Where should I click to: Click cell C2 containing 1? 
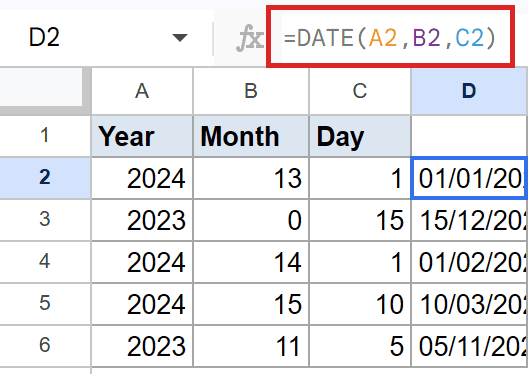pos(360,178)
